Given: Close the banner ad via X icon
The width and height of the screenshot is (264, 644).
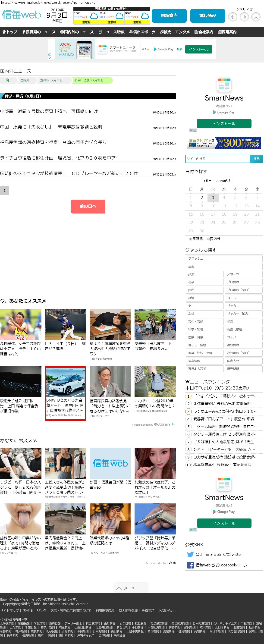Looking at the screenshot, I should (50, 58).
